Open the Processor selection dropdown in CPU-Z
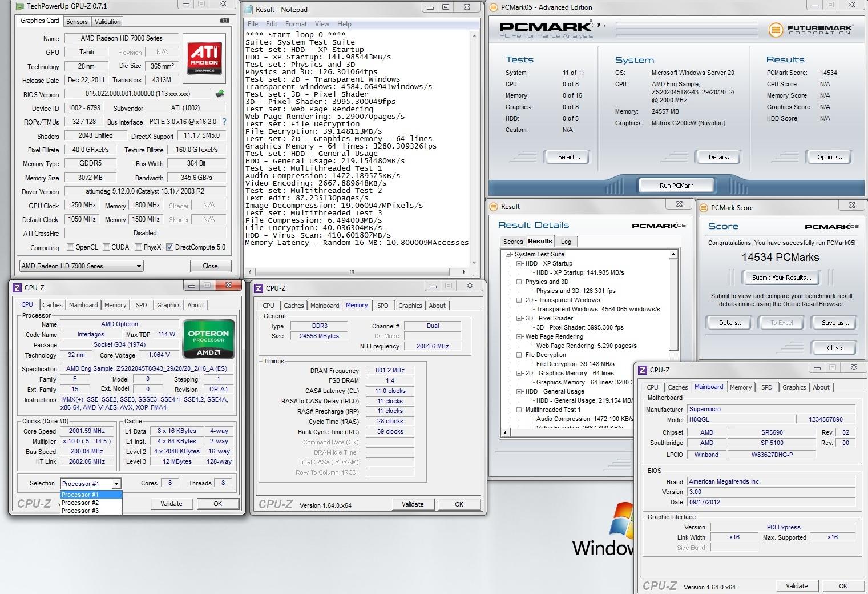868x594 pixels. (x=91, y=484)
